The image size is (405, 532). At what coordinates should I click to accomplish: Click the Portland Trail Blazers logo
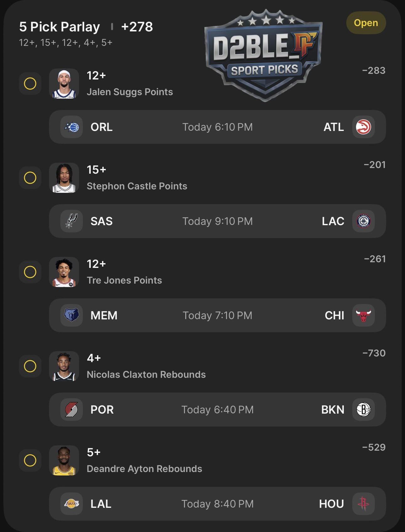(x=72, y=410)
